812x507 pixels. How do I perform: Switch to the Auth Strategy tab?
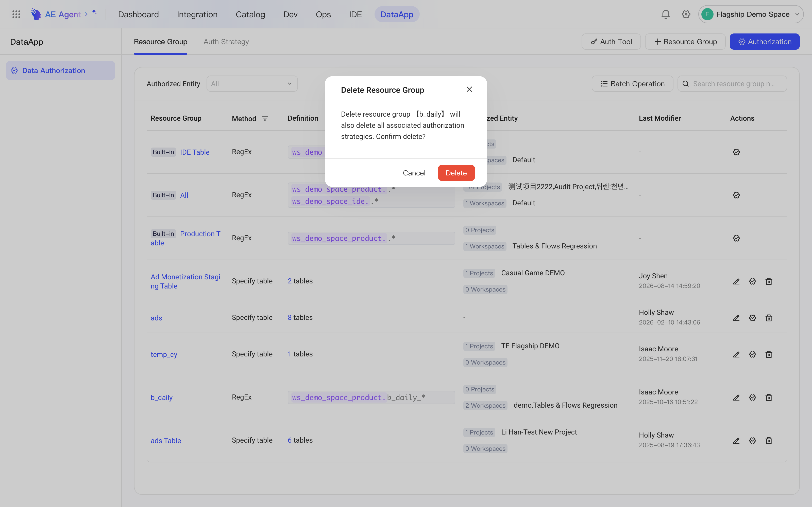point(226,42)
